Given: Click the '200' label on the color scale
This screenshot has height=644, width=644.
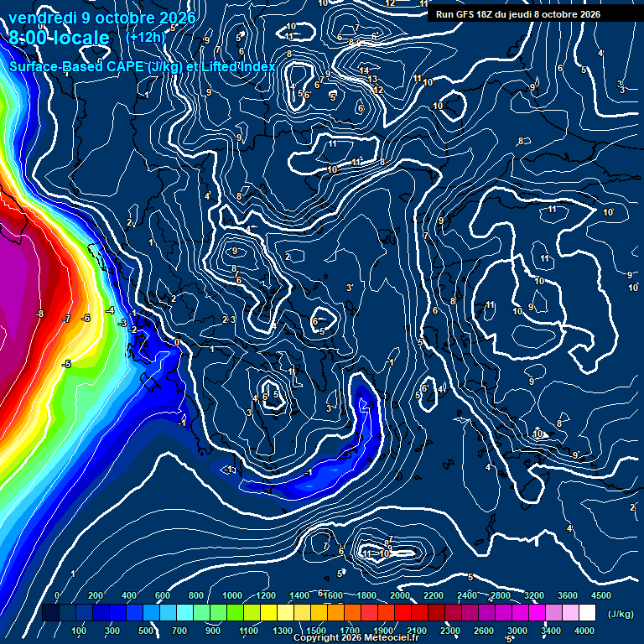Looking at the screenshot, I should pyautogui.click(x=96, y=595).
